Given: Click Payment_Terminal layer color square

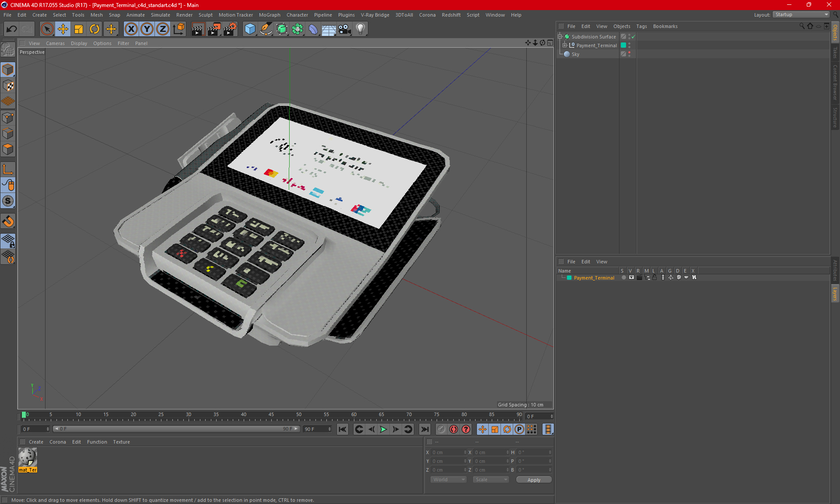Looking at the screenshot, I should tap(569, 278).
